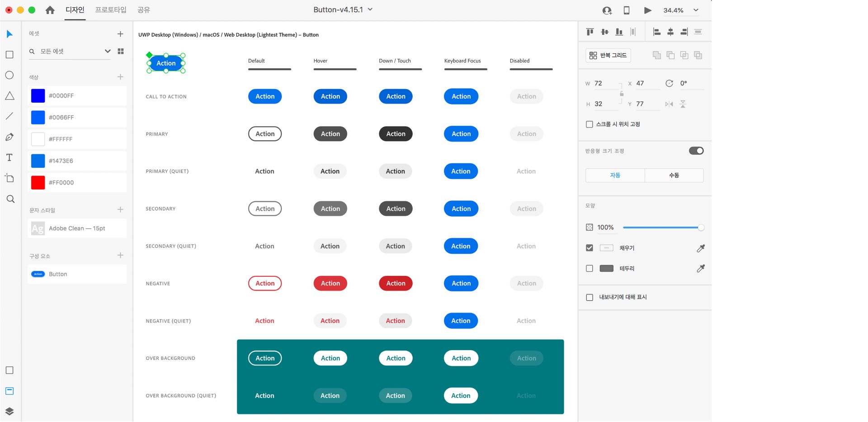Open the Layers panel icon
This screenshot has width=868, height=422.
click(x=9, y=411)
